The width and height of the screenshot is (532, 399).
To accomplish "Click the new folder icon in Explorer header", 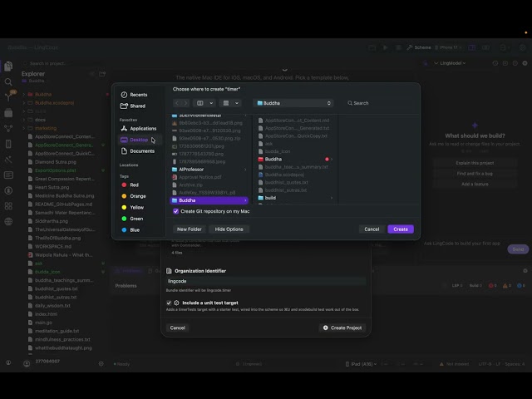I will [x=102, y=74].
